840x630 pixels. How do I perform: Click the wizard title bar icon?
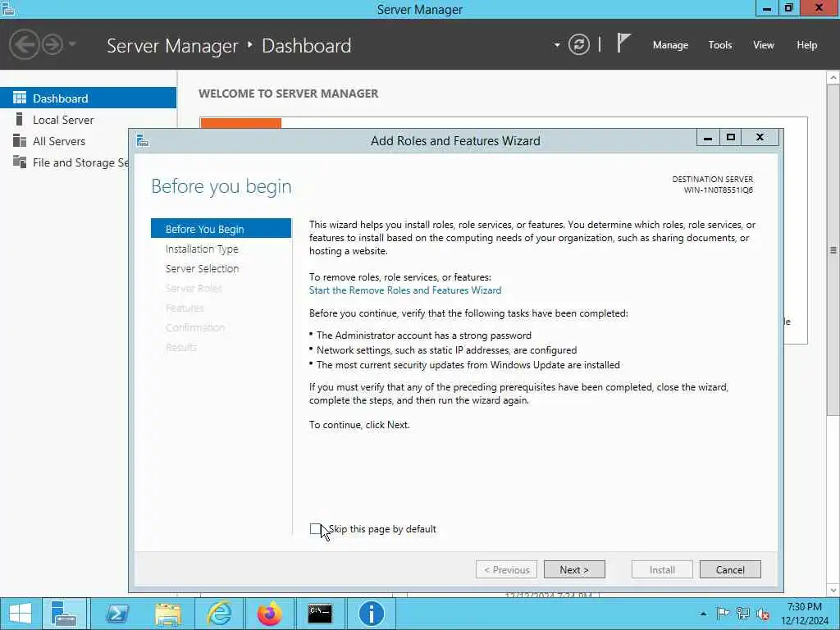tap(143, 141)
